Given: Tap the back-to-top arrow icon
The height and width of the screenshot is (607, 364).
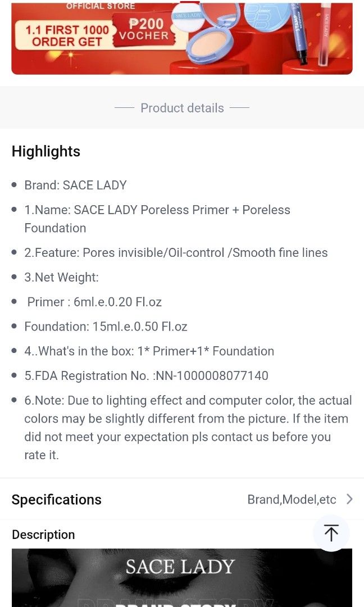Looking at the screenshot, I should pos(331,533).
